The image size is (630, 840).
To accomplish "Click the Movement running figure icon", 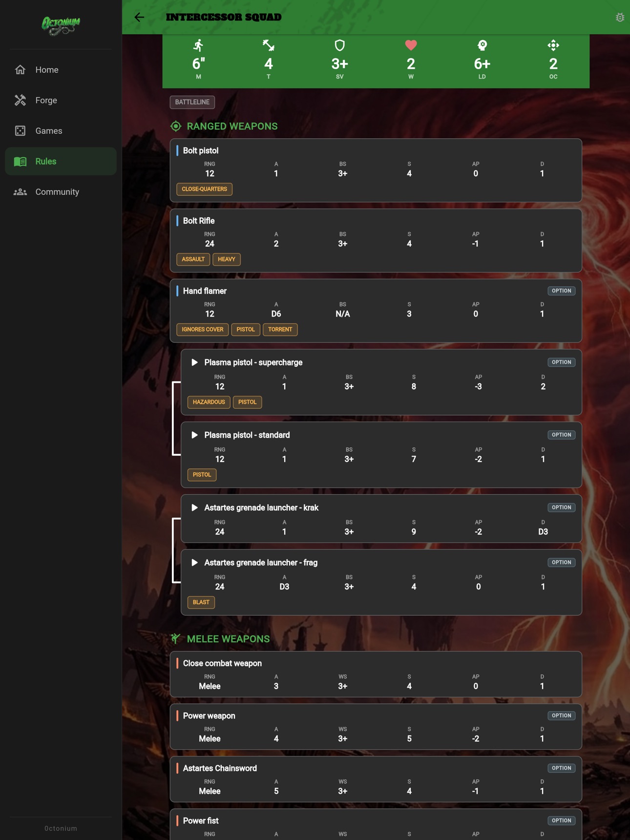I will tap(198, 45).
